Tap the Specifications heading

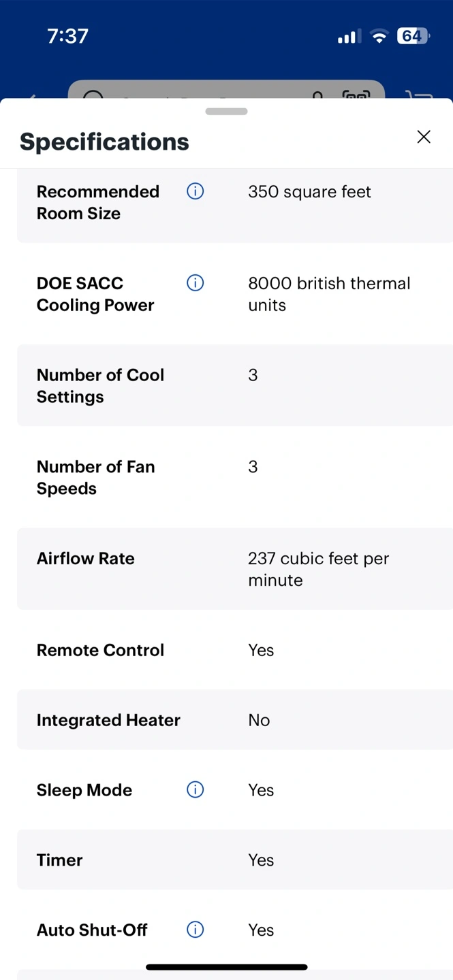[104, 142]
